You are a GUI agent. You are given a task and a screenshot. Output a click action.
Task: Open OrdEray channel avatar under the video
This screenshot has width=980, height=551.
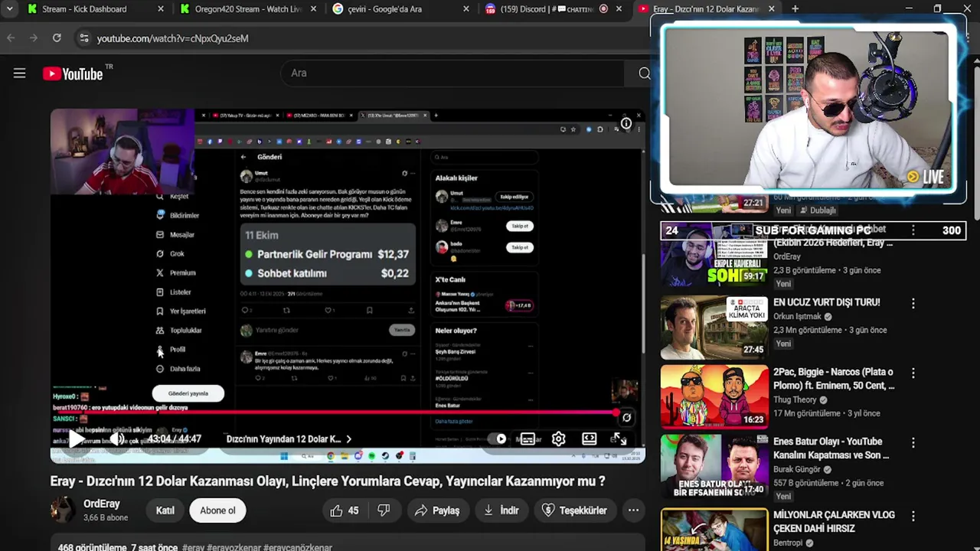63,510
